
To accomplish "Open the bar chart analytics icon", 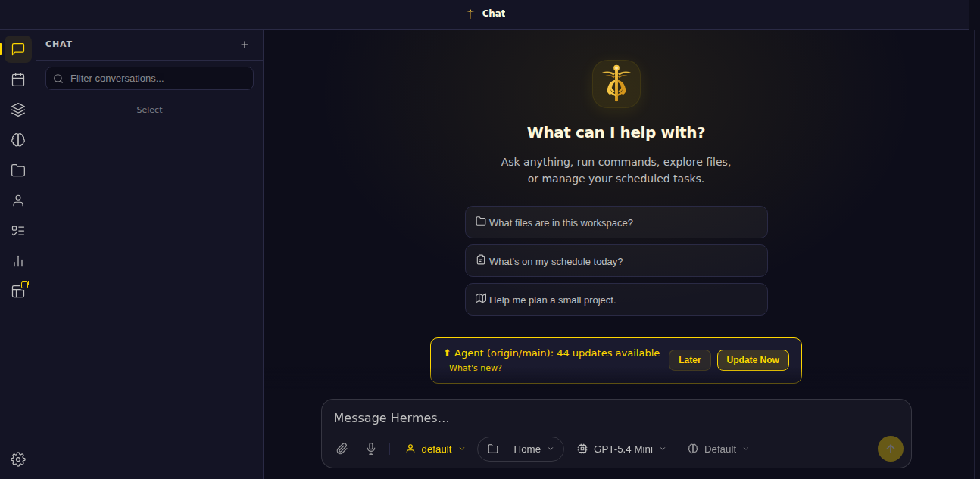I will click(18, 261).
